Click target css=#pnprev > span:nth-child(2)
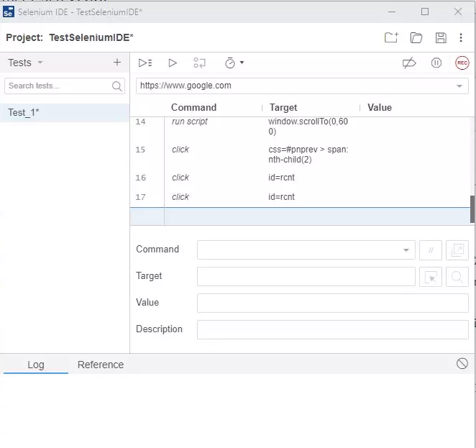Screen dimensions: 476x448 [308, 155]
